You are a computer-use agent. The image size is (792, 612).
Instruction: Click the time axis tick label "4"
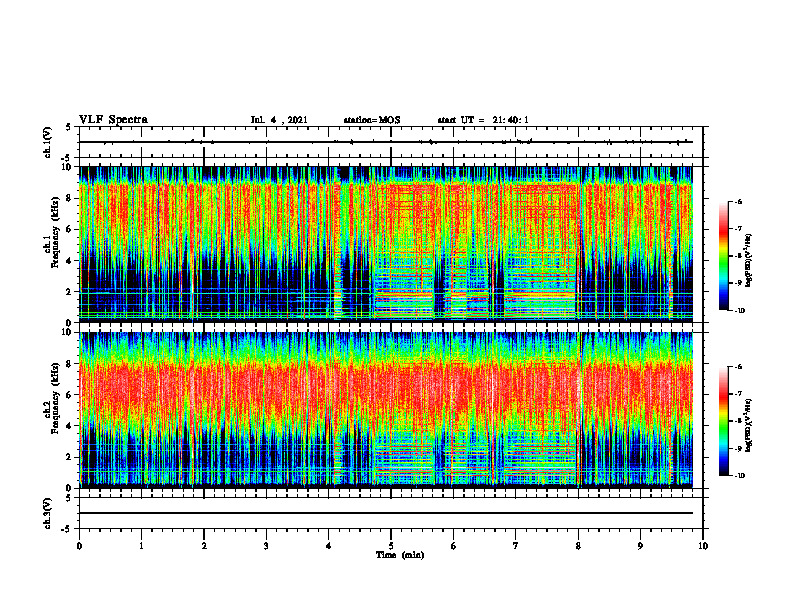point(329,546)
